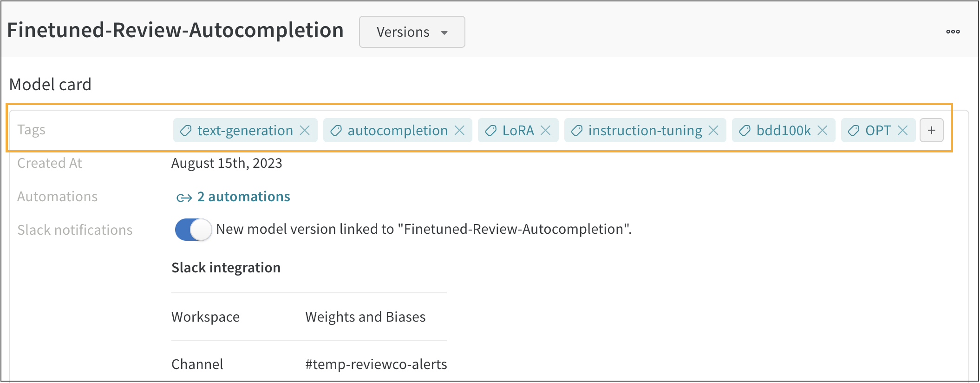Screen dimensions: 980x383
Task: Delete the bdd100k tag
Action: tap(822, 131)
